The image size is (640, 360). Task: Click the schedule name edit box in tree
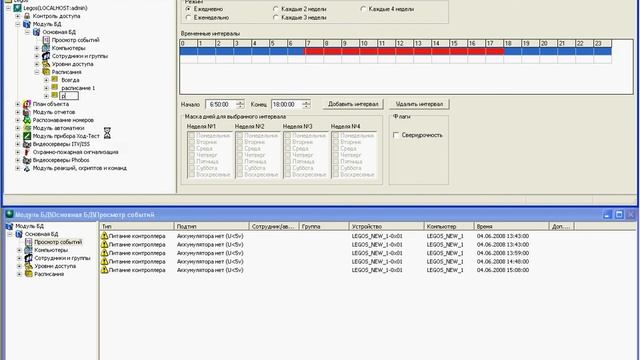69,96
